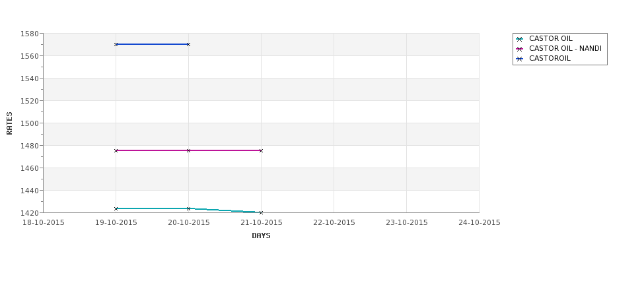Click the 1500 value on rates axis
644x283 pixels.
point(30,123)
